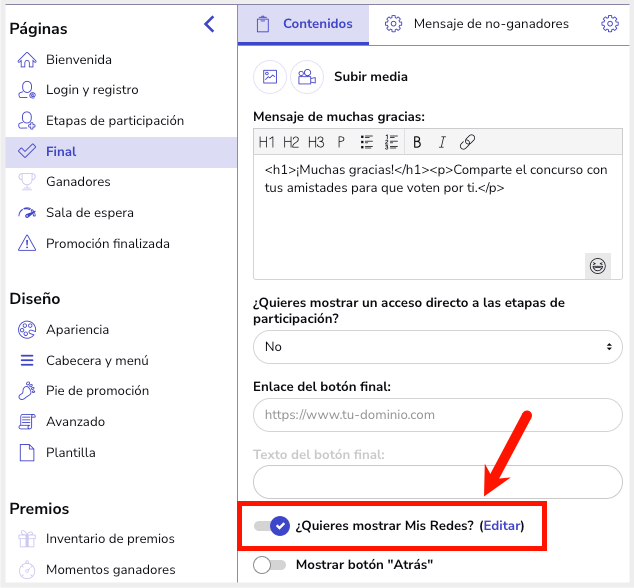Insert a numbered list

pos(391,142)
